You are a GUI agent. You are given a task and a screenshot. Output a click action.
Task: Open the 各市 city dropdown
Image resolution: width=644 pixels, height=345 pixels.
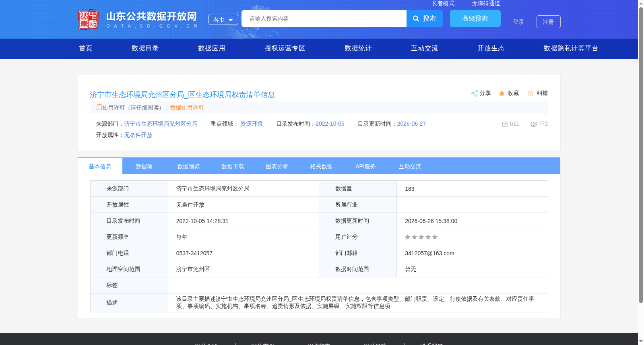[223, 19]
